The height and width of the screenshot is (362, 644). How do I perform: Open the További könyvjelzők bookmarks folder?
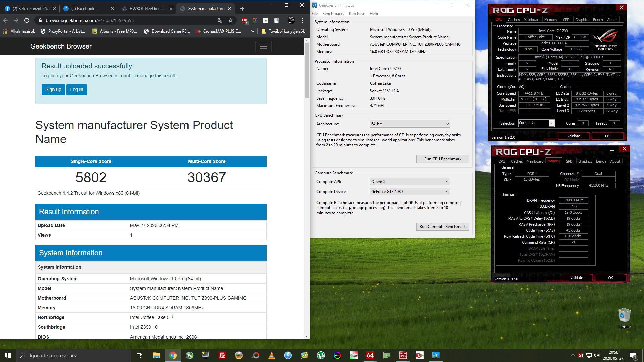(283, 31)
